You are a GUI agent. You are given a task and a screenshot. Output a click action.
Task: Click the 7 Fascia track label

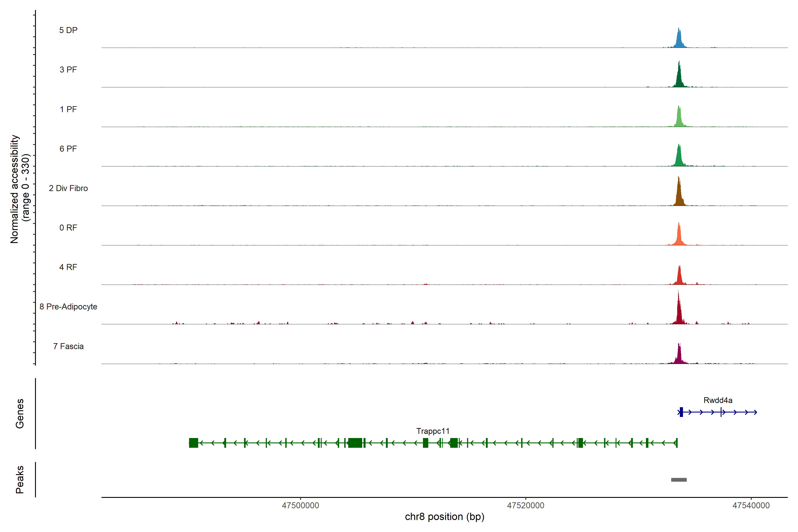point(68,346)
